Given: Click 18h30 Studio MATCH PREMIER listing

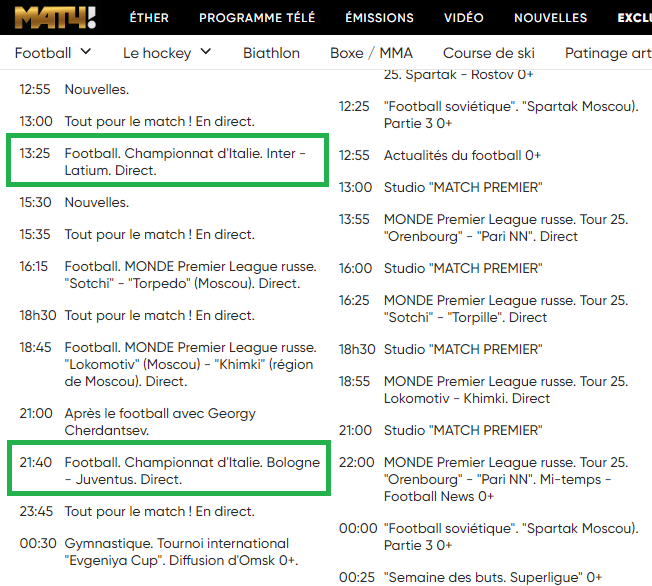Looking at the screenshot, I should [x=440, y=350].
